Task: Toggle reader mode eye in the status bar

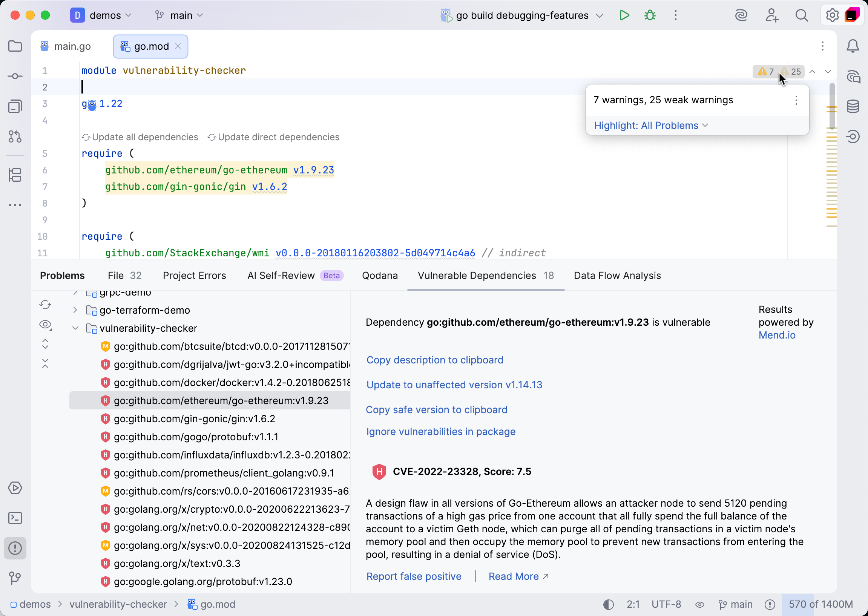Action: [x=700, y=604]
